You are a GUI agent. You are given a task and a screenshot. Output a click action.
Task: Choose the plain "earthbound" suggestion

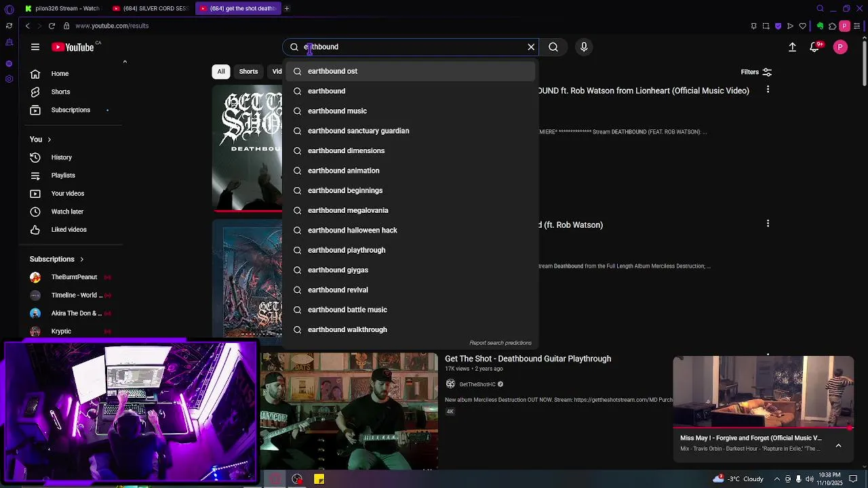point(410,91)
